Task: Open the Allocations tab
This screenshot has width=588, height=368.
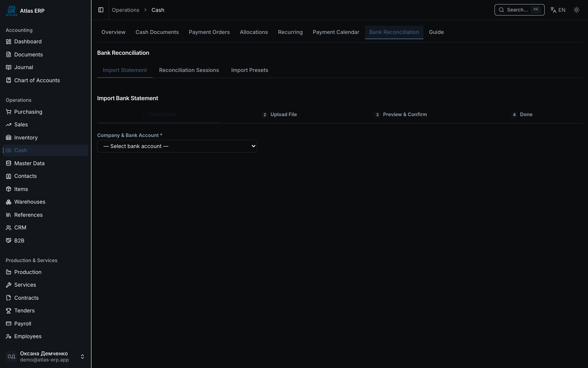Action: click(254, 32)
